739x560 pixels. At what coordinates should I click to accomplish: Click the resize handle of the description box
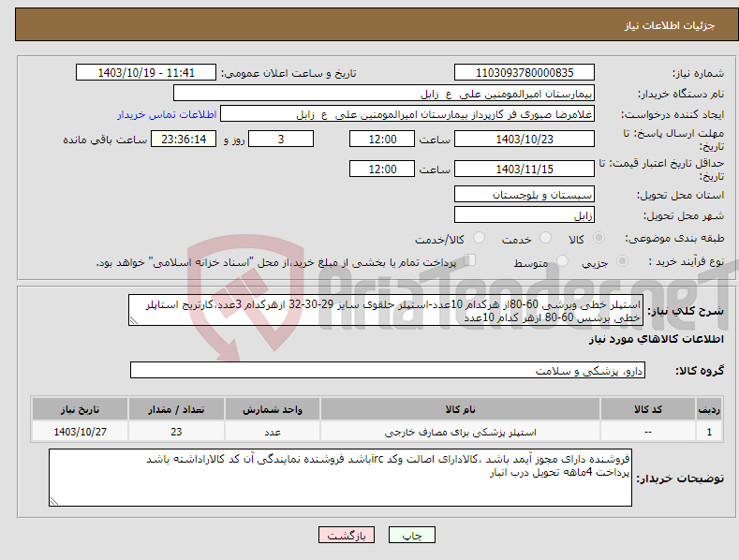pos(134,321)
